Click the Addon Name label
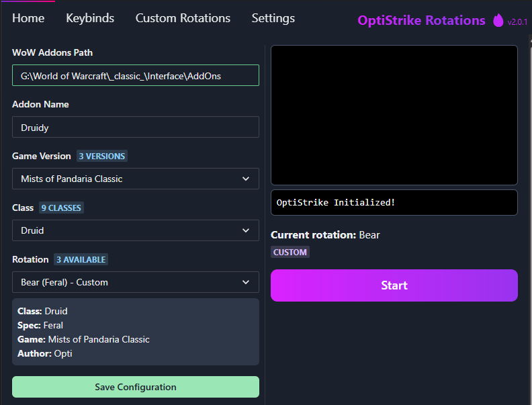Viewport: 532px width, 405px height. point(40,104)
